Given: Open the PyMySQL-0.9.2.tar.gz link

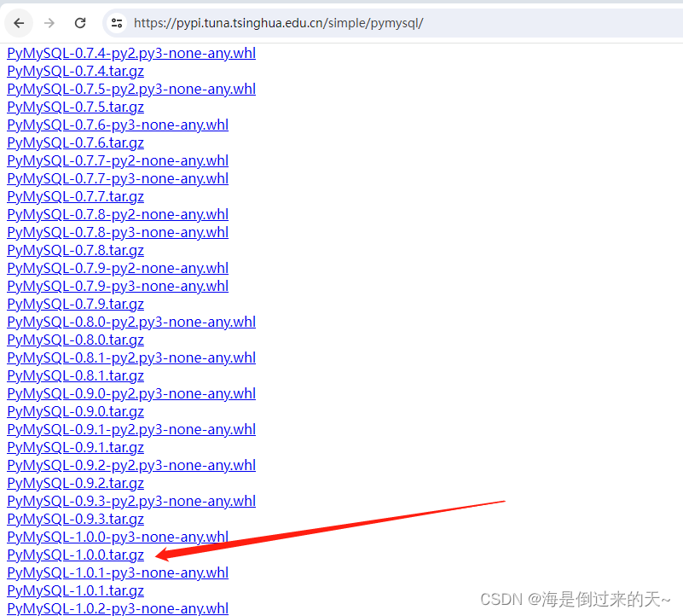Looking at the screenshot, I should pos(75,483).
